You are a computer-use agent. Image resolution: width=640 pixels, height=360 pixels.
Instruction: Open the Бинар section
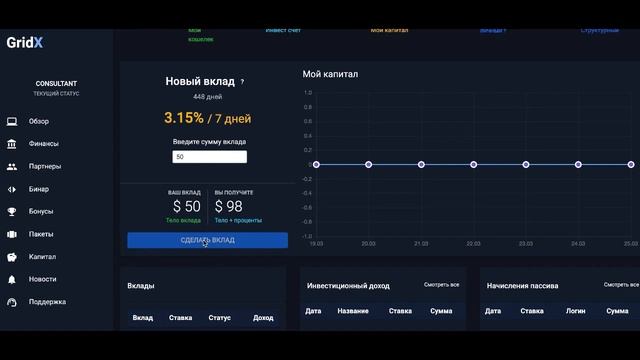coord(39,189)
